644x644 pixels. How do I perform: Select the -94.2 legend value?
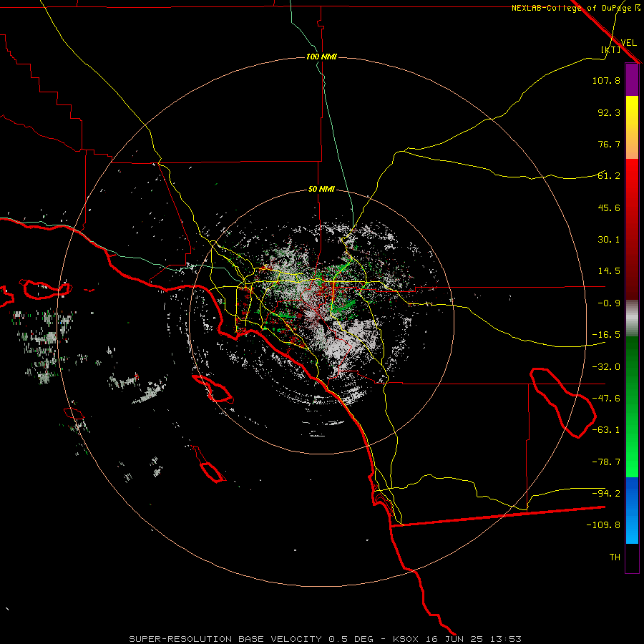606,494
